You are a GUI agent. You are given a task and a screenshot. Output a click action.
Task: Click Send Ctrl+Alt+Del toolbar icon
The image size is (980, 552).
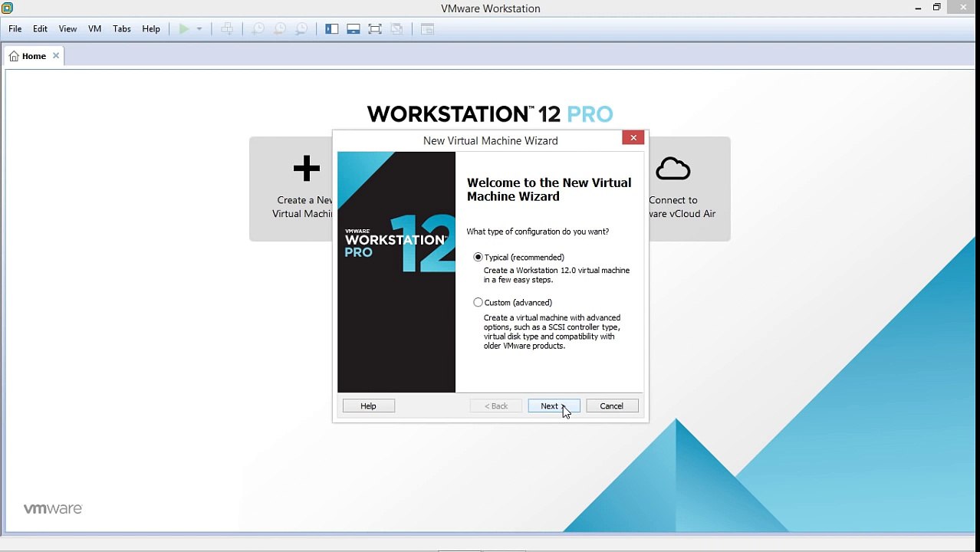(x=227, y=29)
